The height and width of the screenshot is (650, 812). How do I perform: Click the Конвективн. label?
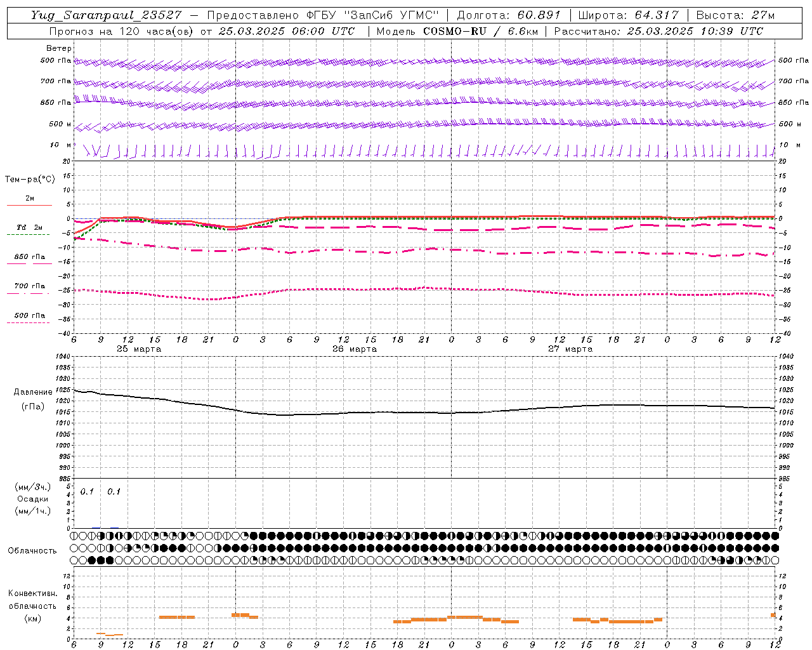(x=33, y=594)
